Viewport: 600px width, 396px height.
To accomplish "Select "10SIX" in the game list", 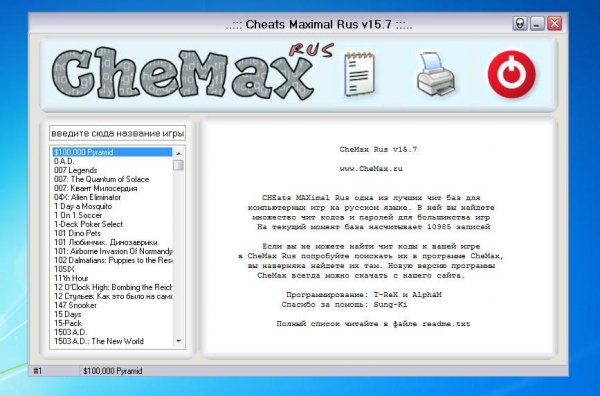I will 112,269.
